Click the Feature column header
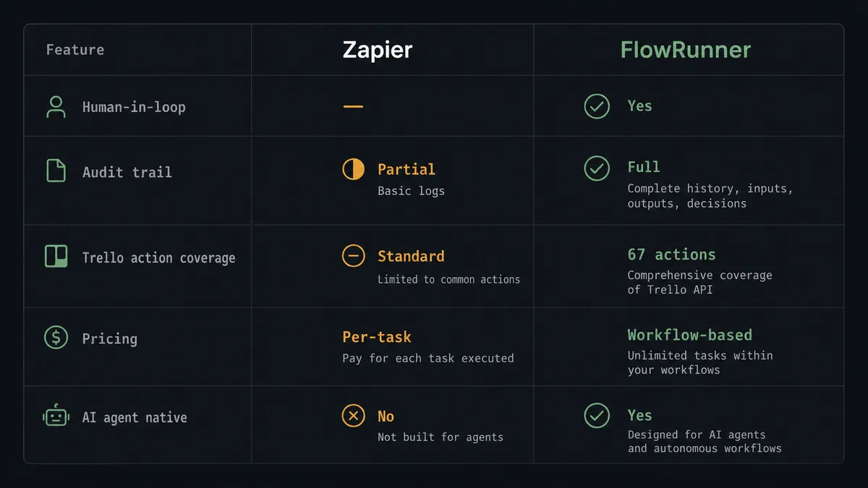Viewport: 868px width, 488px height. click(75, 50)
